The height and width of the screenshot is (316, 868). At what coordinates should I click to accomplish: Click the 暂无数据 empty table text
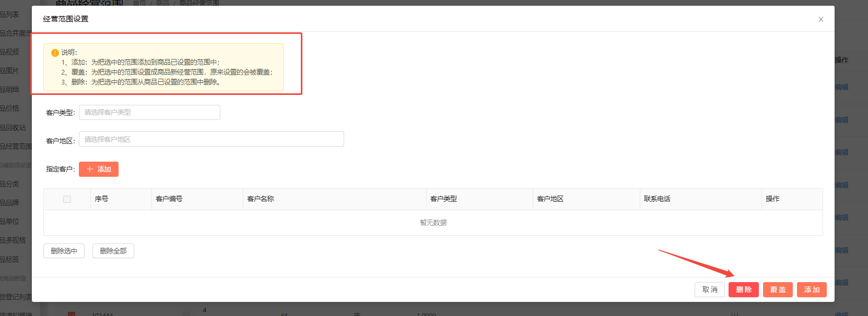[x=433, y=223]
